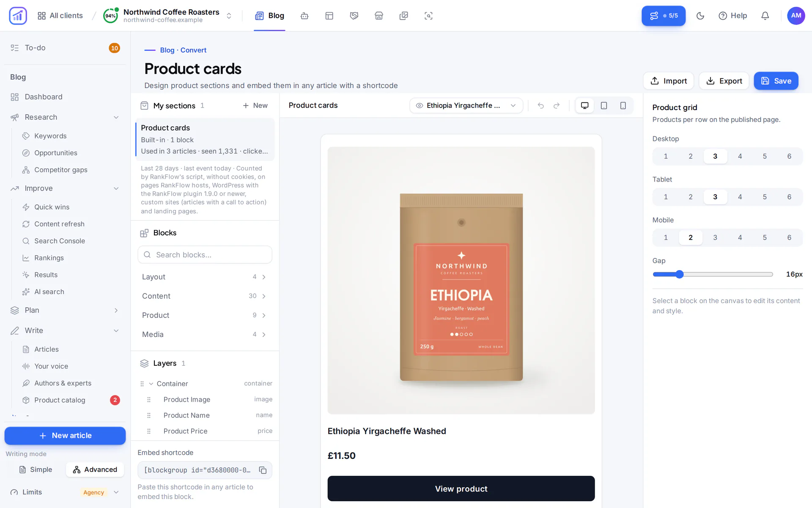Viewport: 812px width, 508px height.
Task: Open the scan focus nav icon
Action: click(x=428, y=16)
